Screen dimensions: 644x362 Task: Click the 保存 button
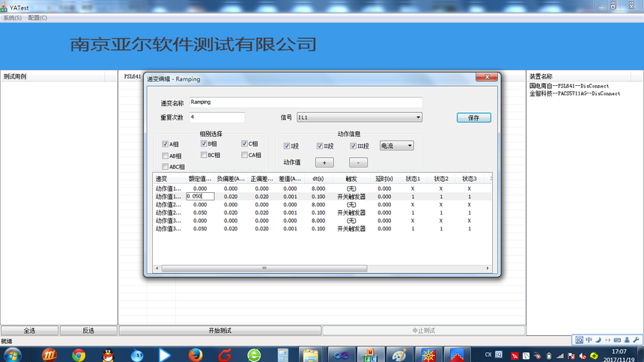tap(473, 117)
